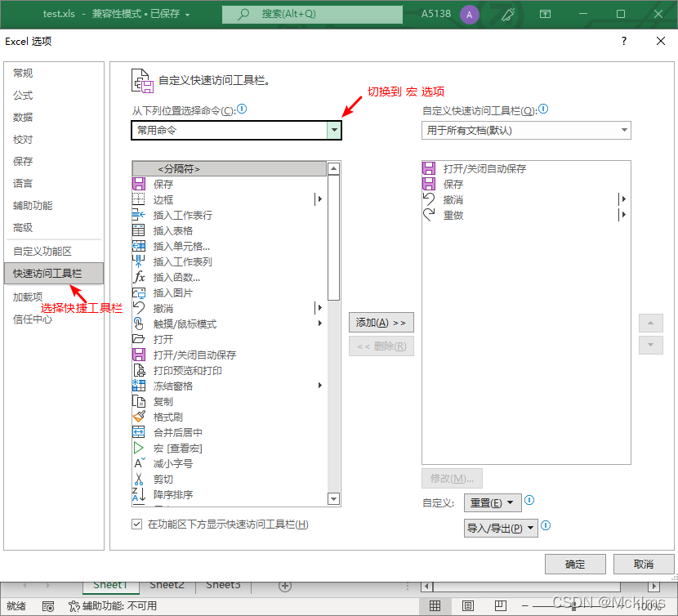This screenshot has width=678, height=616.
Task: Click the info icon beside 重置
Action: click(529, 501)
